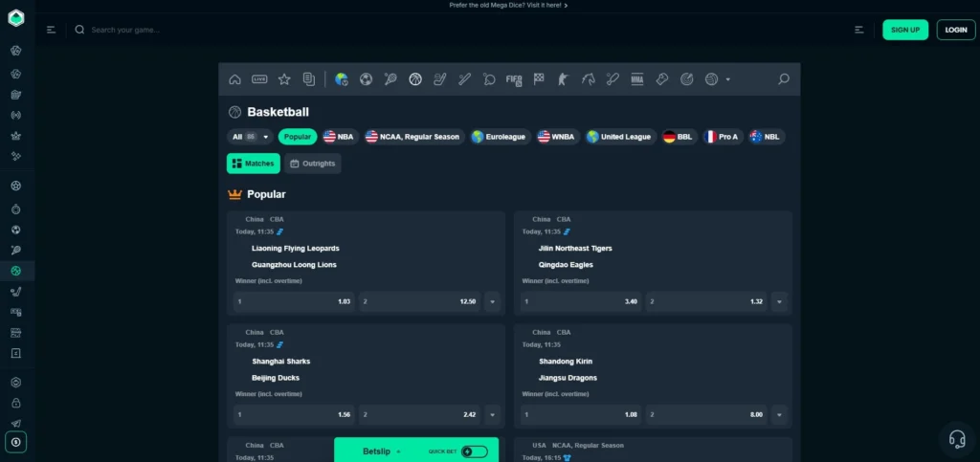The height and width of the screenshot is (462, 980).
Task: Bet on Jiangsu Dragons at 8.00
Action: click(706, 414)
